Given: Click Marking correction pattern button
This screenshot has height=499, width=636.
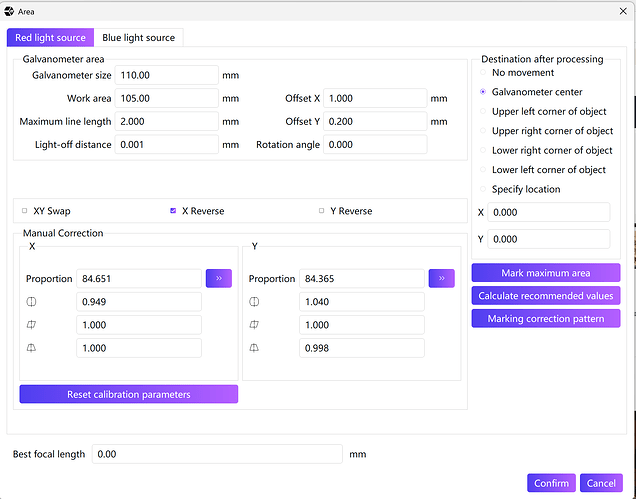Looking at the screenshot, I should (546, 318).
